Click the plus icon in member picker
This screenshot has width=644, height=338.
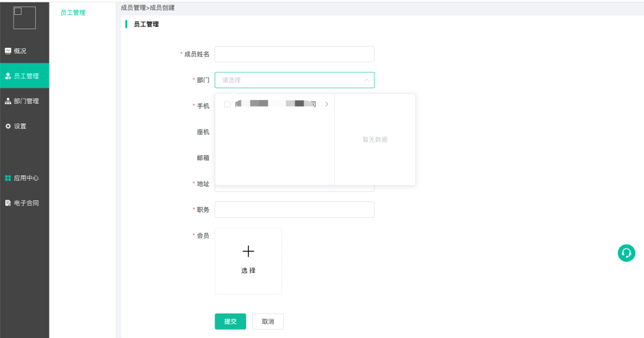coord(248,251)
